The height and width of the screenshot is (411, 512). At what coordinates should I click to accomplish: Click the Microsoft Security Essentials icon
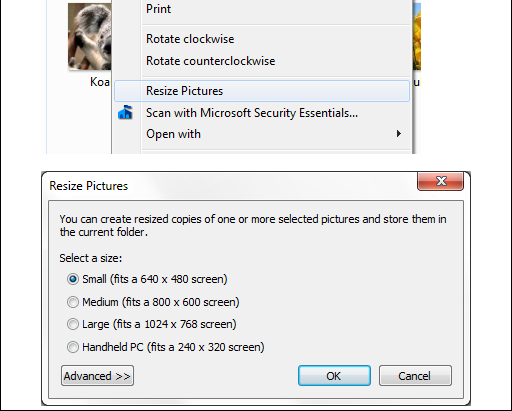(125, 113)
